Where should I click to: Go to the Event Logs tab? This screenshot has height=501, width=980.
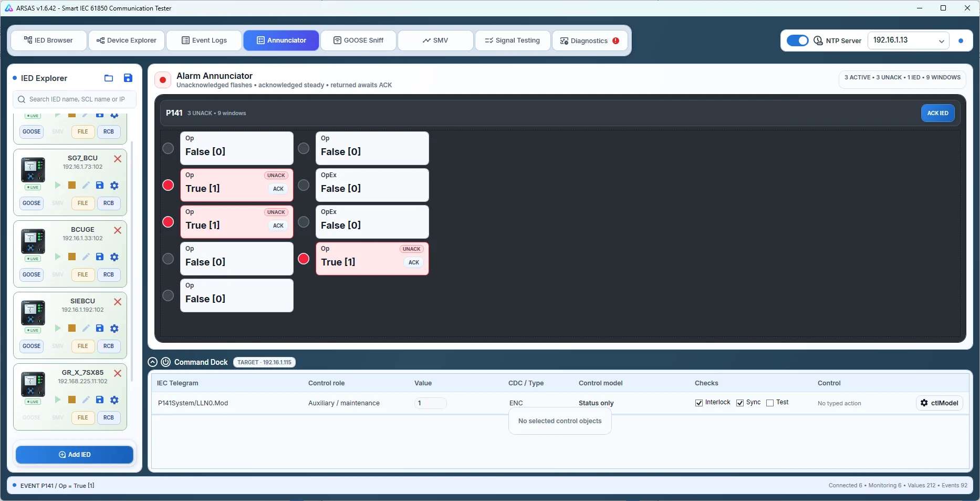tap(204, 40)
